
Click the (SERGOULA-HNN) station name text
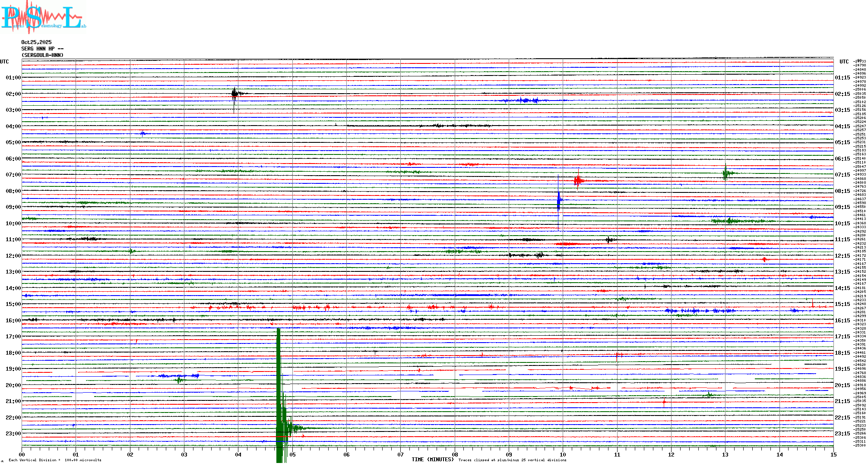[x=42, y=55]
